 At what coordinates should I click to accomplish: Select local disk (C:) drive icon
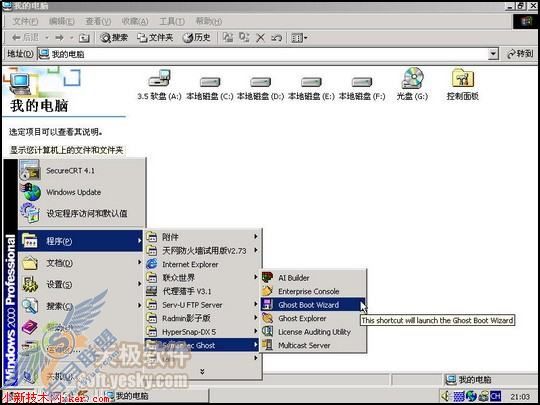tap(210, 82)
